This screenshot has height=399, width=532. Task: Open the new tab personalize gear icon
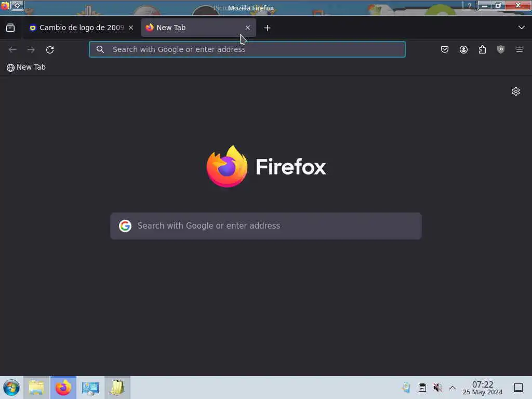[516, 91]
